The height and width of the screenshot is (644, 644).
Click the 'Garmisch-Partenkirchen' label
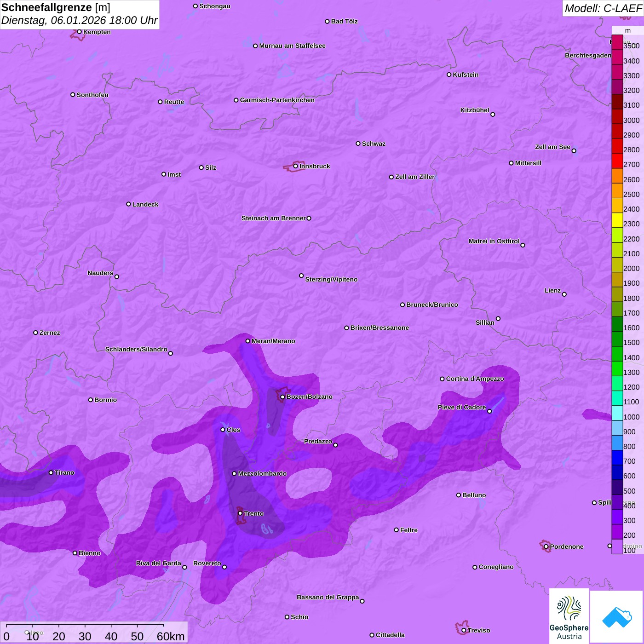click(277, 100)
